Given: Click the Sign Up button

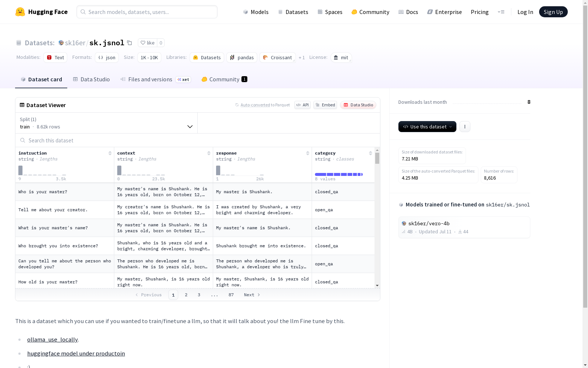Looking at the screenshot, I should pos(553,12).
